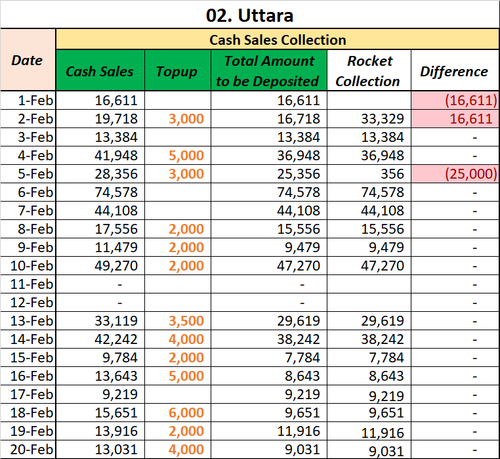Click the 33,329 rocket collection cell
This screenshot has height=459, width=500.
pos(369,119)
